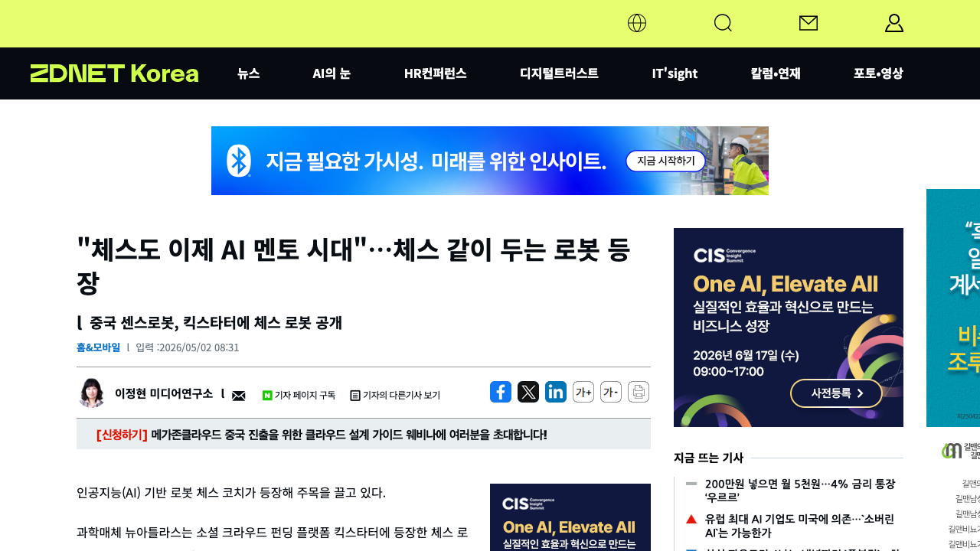Click the newsletter envelope icon
The image size is (980, 551).
808,23
